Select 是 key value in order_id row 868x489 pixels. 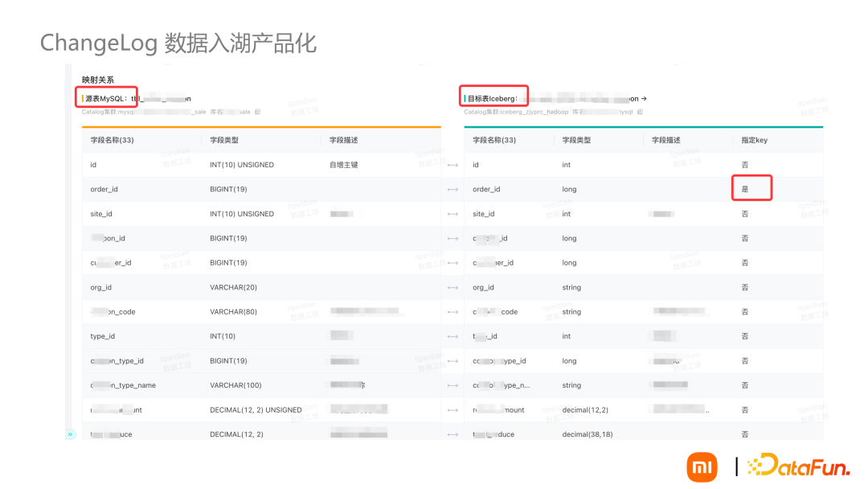click(x=745, y=189)
